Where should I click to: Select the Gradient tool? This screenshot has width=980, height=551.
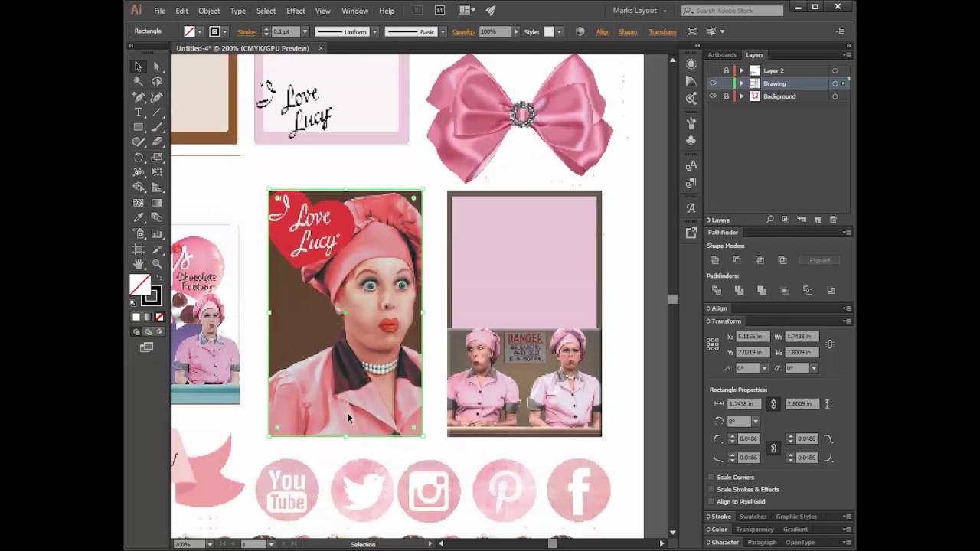157,203
